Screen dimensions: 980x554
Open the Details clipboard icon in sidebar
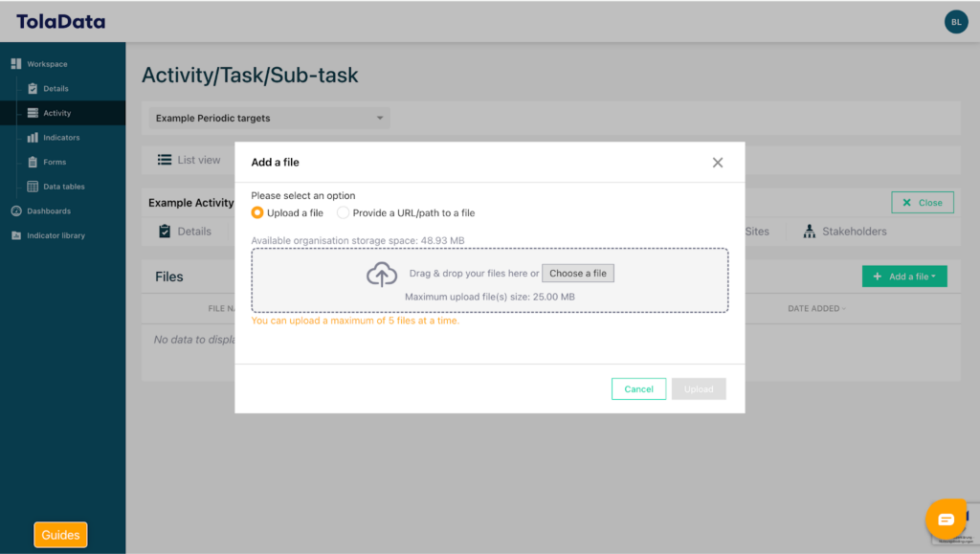point(33,89)
